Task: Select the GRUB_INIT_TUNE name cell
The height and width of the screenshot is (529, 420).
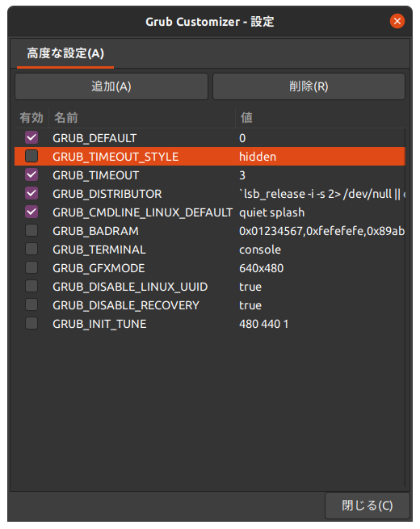Action: [99, 324]
